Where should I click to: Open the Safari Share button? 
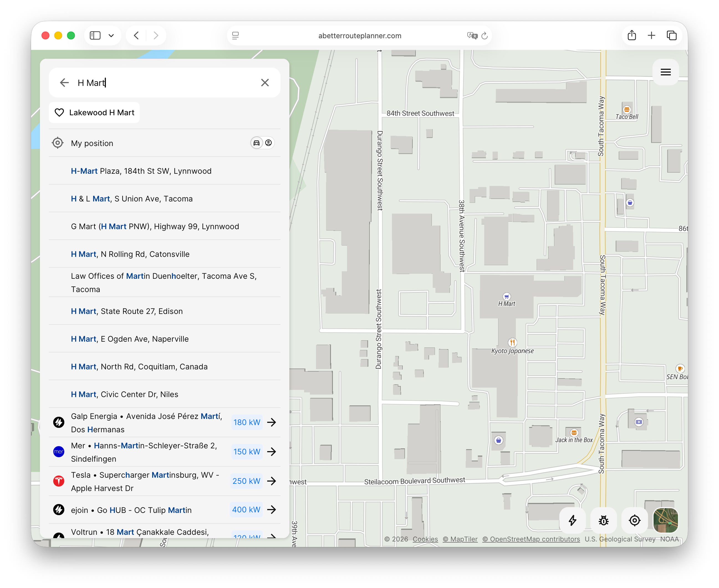pos(632,35)
